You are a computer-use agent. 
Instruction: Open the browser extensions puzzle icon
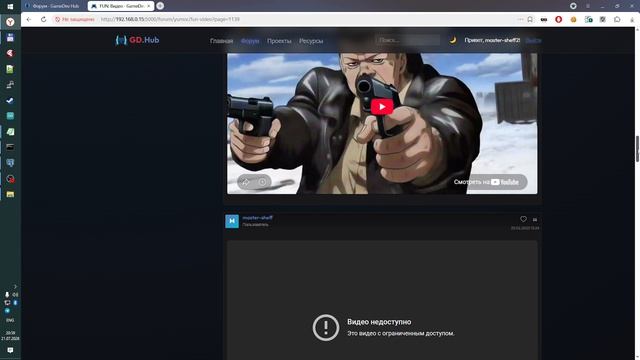[x=617, y=19]
